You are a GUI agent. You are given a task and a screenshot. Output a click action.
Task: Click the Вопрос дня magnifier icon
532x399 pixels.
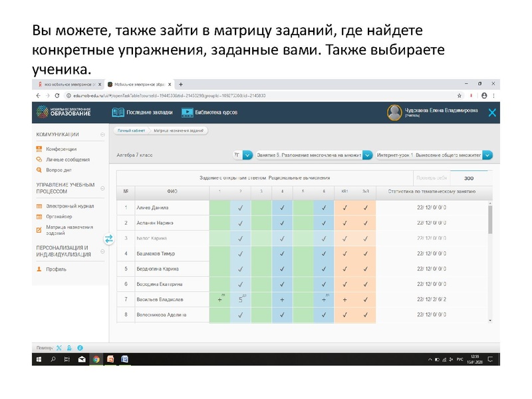pos(38,170)
